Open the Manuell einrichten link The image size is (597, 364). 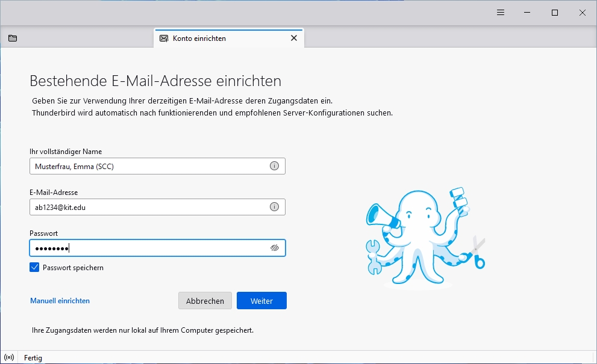[x=60, y=301]
